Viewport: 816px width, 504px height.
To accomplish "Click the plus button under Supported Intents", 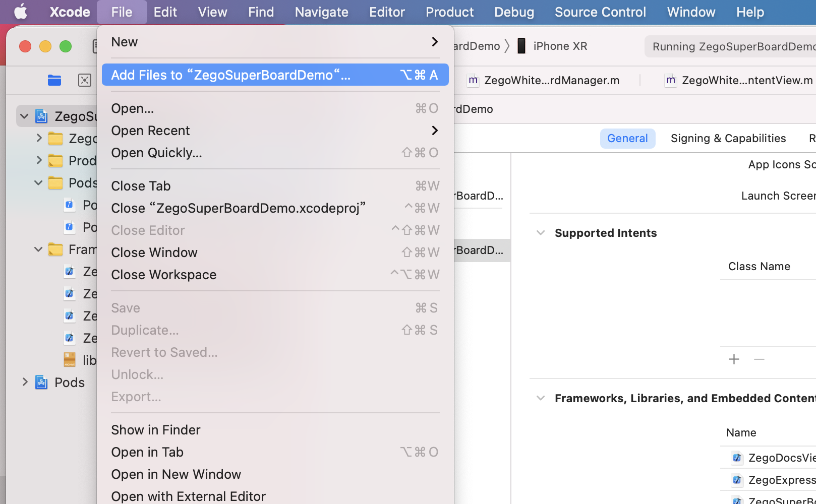I will click(734, 359).
